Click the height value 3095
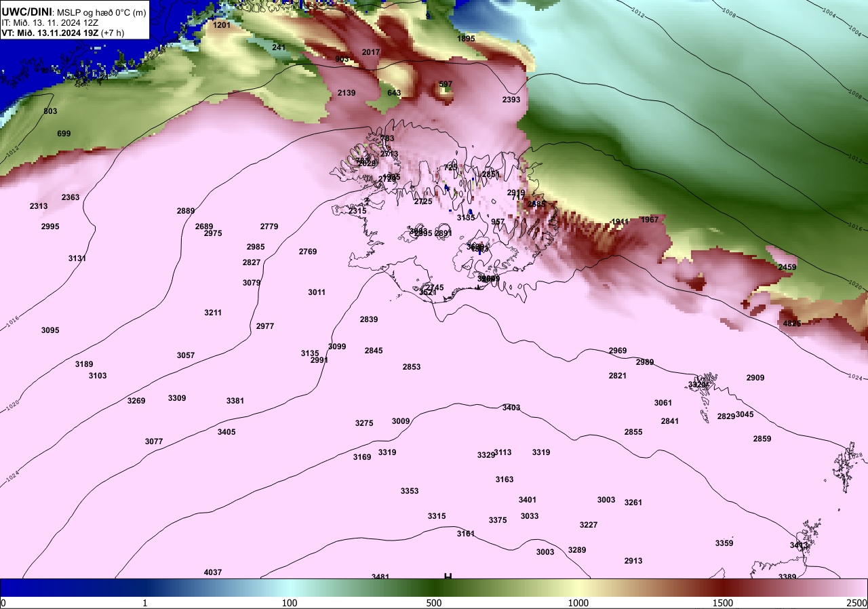Viewport: 868px width, 609px height. pyautogui.click(x=50, y=330)
